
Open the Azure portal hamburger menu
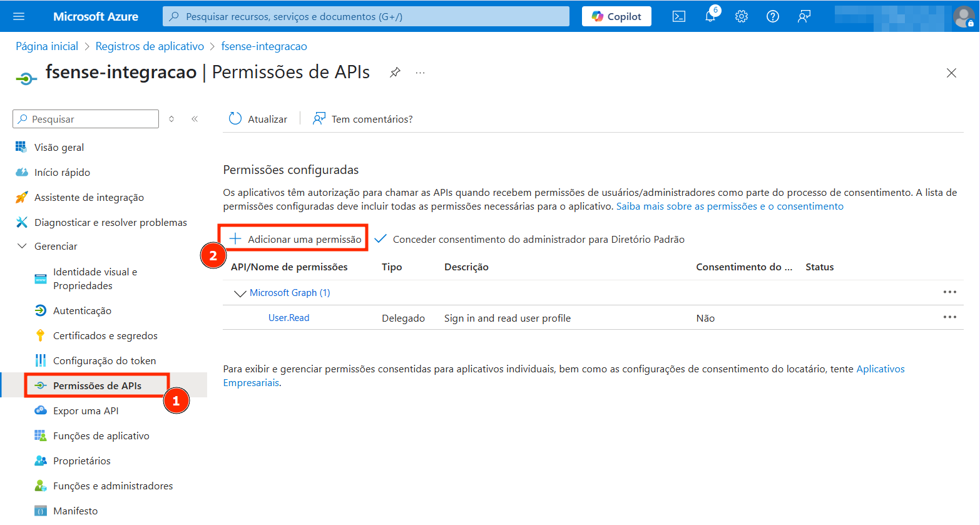pos(19,16)
